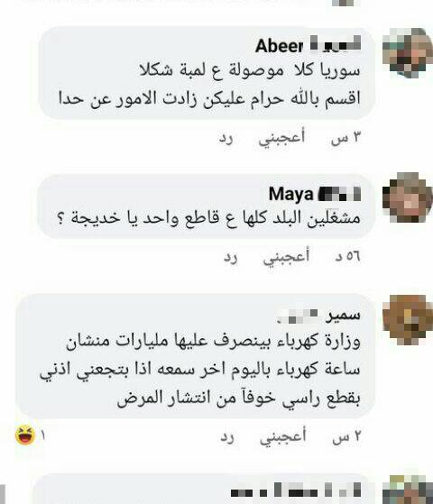Click the ٢ س timestamp on Samir's comment
This screenshot has width=433, height=504.
tap(346, 437)
